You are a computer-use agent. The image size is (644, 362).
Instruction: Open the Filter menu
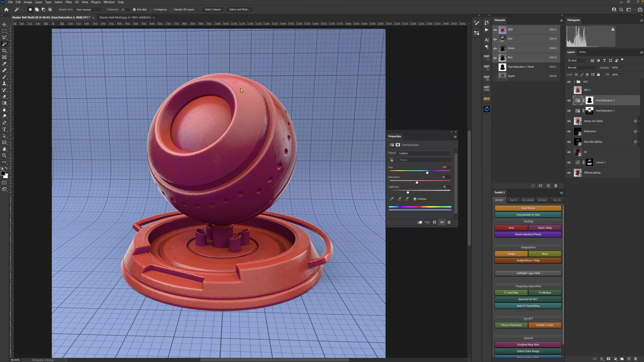(68, 2)
